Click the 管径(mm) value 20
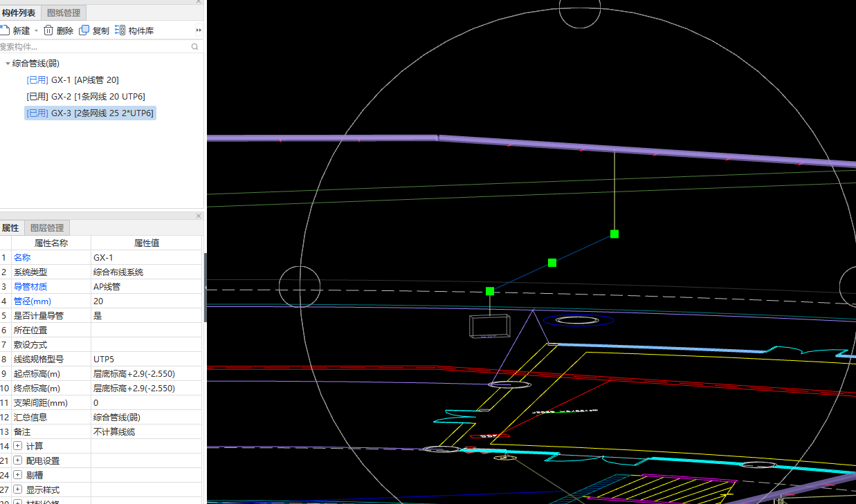This screenshot has width=856, height=504. click(x=146, y=301)
